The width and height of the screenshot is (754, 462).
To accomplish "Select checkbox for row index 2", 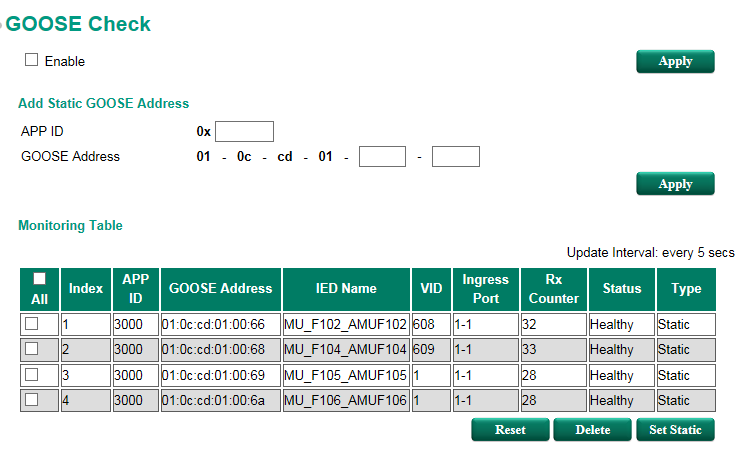I will coord(32,349).
